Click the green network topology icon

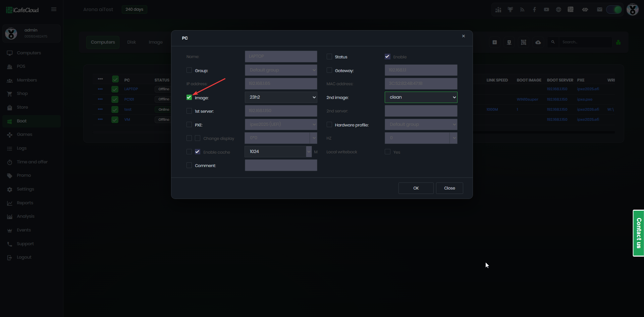pos(618,42)
